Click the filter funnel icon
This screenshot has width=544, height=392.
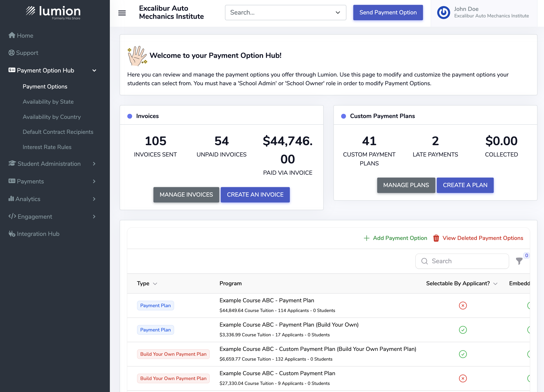519,261
